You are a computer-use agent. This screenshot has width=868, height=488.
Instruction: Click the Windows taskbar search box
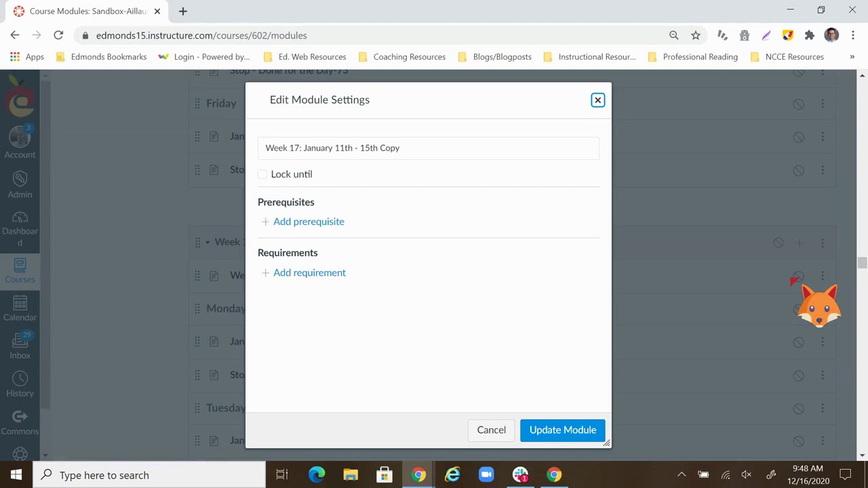(149, 475)
